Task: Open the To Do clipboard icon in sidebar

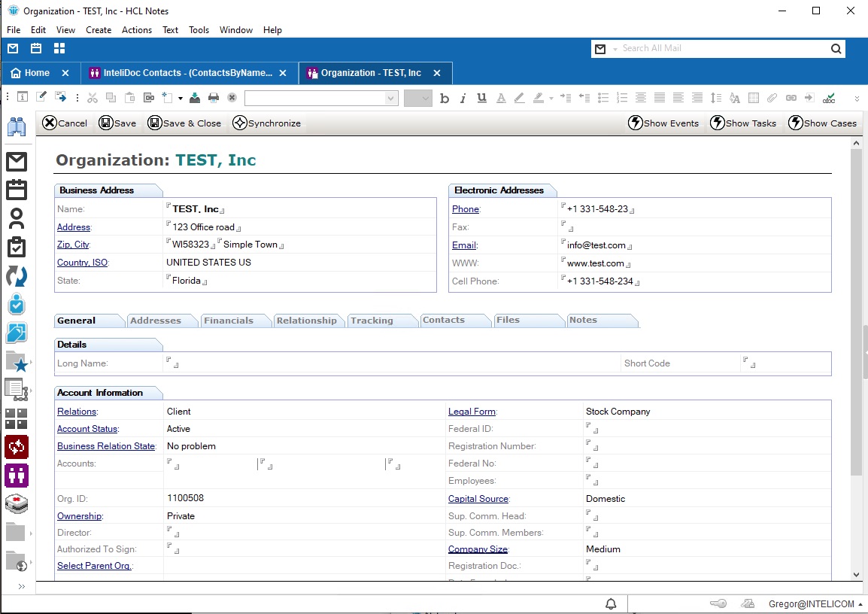Action: coord(17,248)
